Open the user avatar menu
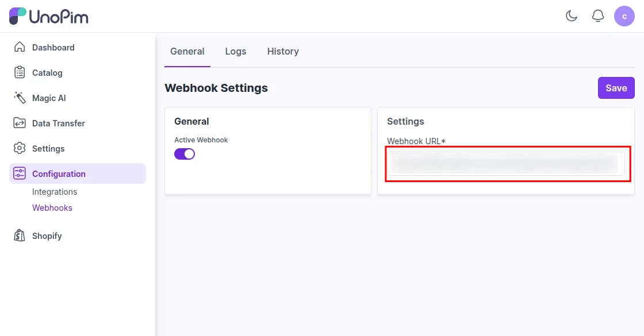 coord(624,16)
